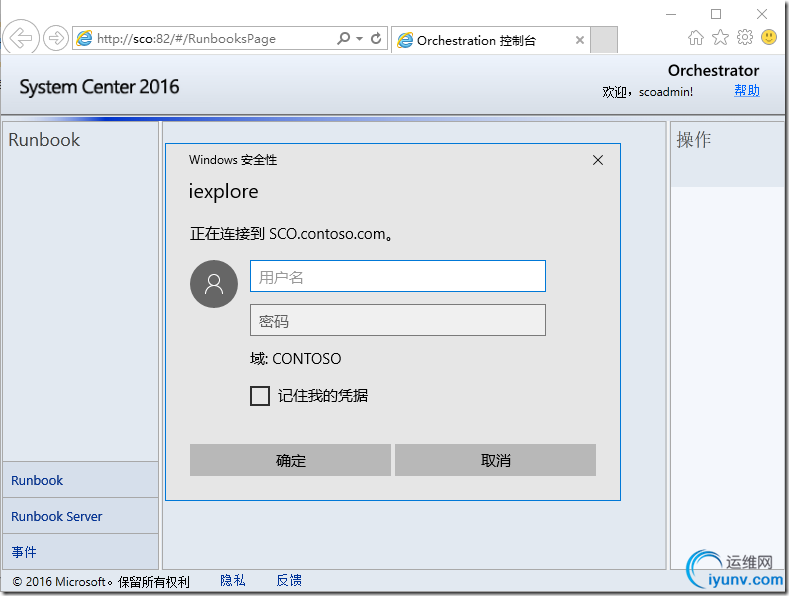Confirm credentials with 确定 button

point(290,460)
